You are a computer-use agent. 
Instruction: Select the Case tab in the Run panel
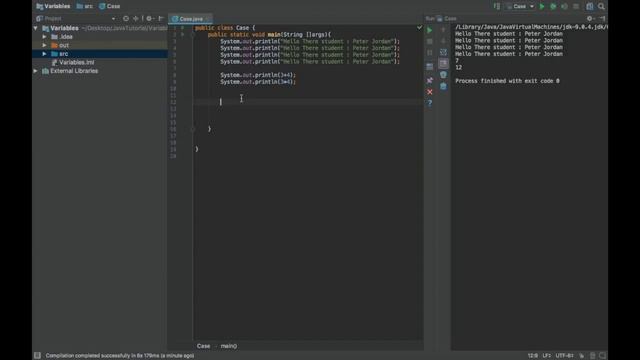coord(447,18)
